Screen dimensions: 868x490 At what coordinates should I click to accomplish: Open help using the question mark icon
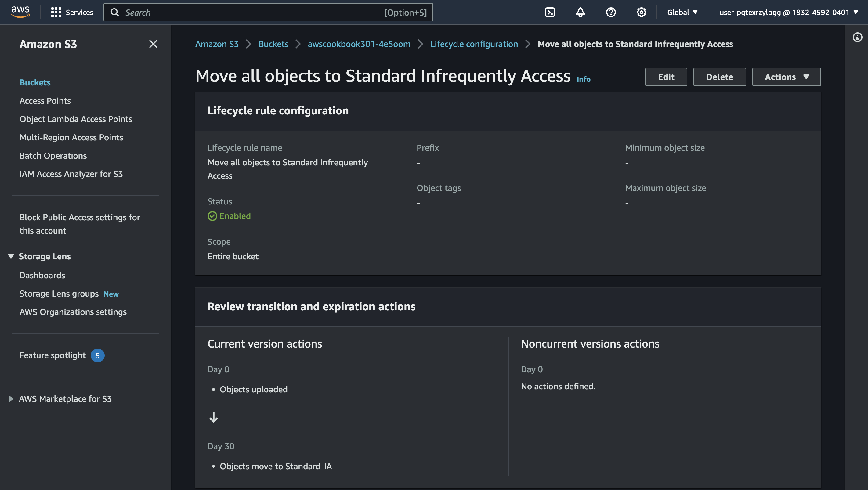(x=611, y=12)
